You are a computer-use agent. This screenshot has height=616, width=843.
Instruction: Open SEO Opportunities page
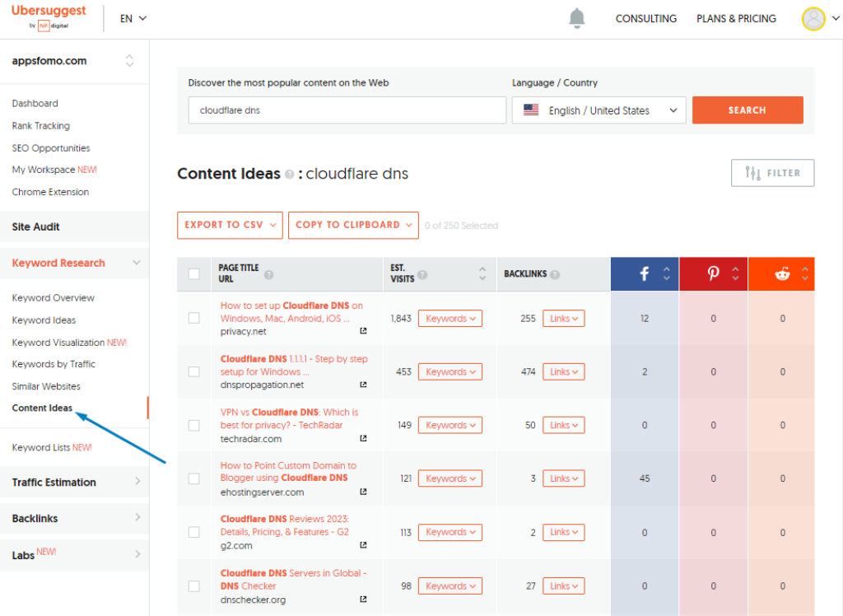[51, 148]
